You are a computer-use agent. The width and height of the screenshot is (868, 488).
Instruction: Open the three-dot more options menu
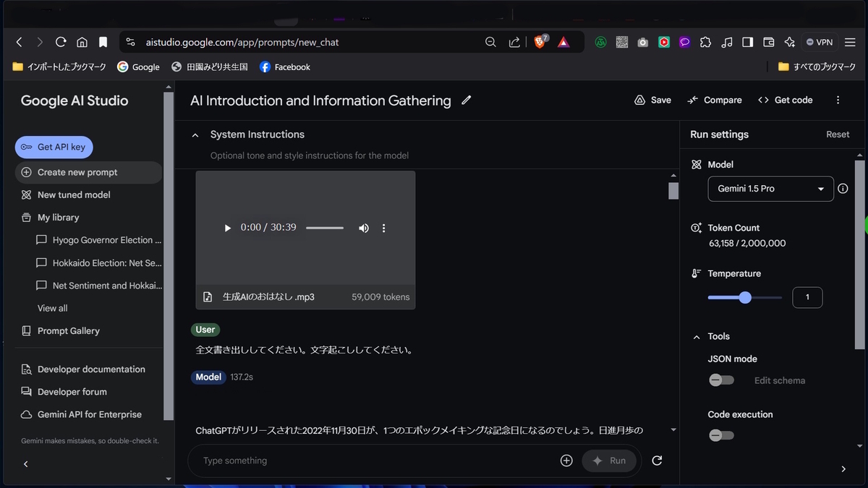(x=838, y=100)
